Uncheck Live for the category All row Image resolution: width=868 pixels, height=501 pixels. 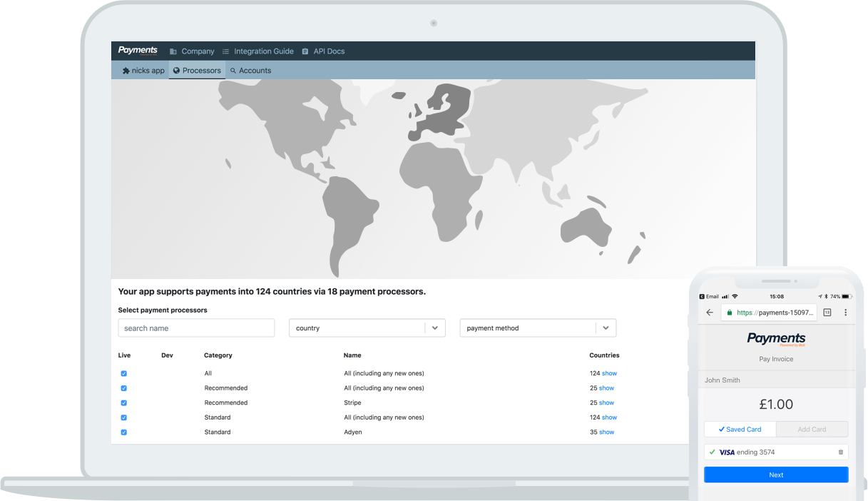(123, 373)
